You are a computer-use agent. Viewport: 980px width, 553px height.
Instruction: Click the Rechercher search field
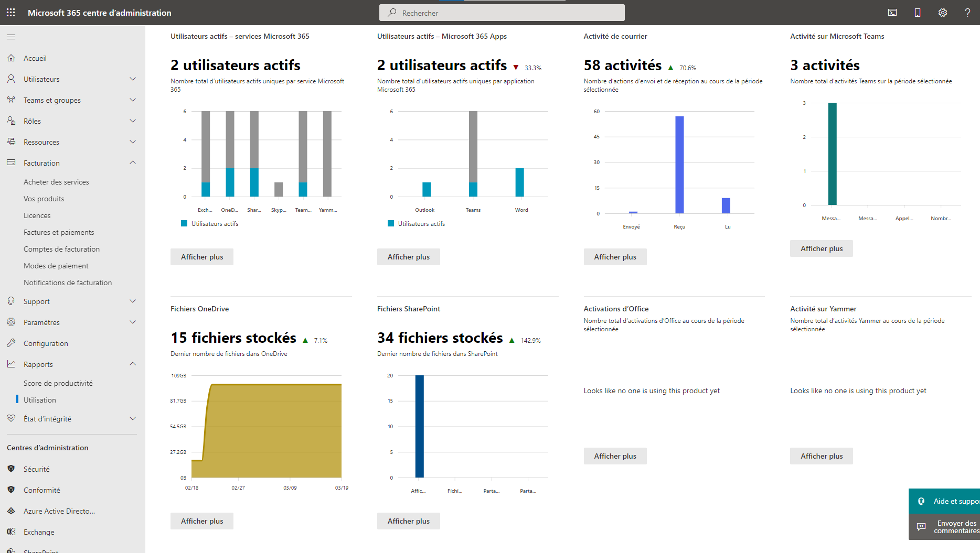pos(502,13)
